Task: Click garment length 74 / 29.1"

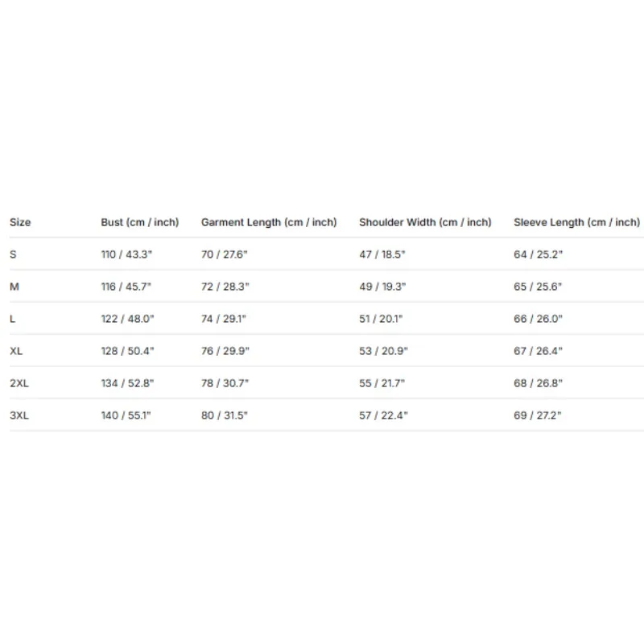Action: (224, 319)
